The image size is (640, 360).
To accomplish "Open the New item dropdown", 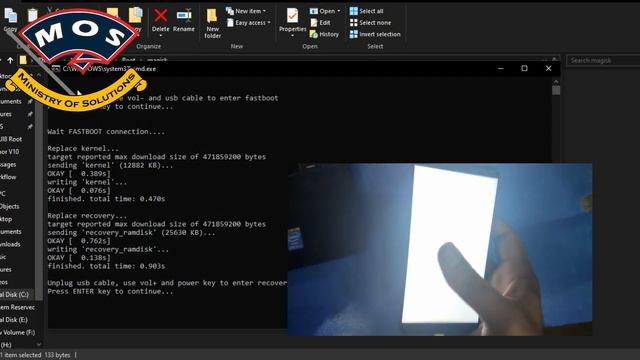I will tap(246, 11).
